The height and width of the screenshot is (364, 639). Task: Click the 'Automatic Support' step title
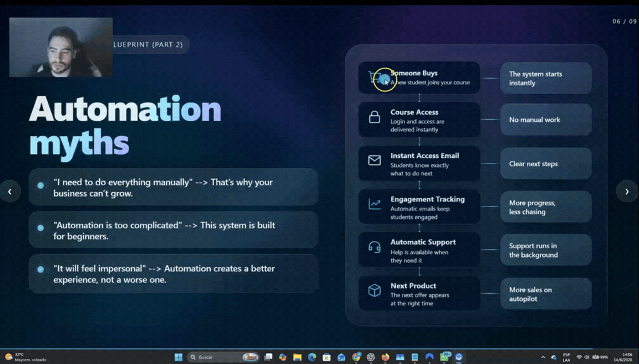(423, 242)
